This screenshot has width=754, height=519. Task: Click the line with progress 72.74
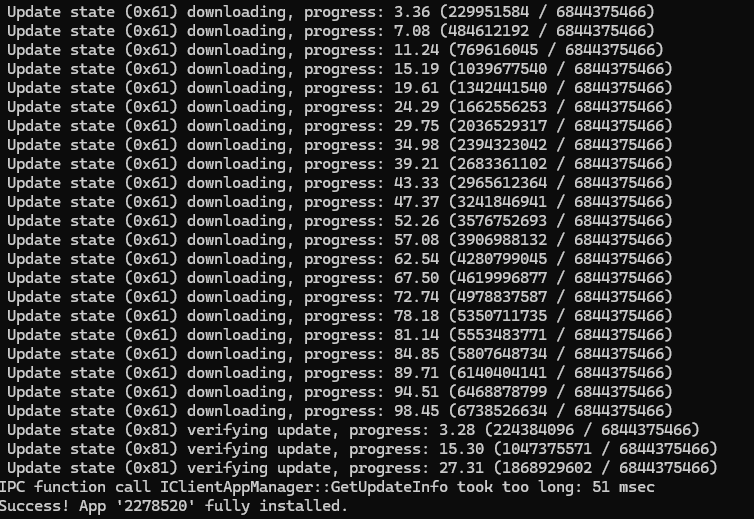(339, 297)
